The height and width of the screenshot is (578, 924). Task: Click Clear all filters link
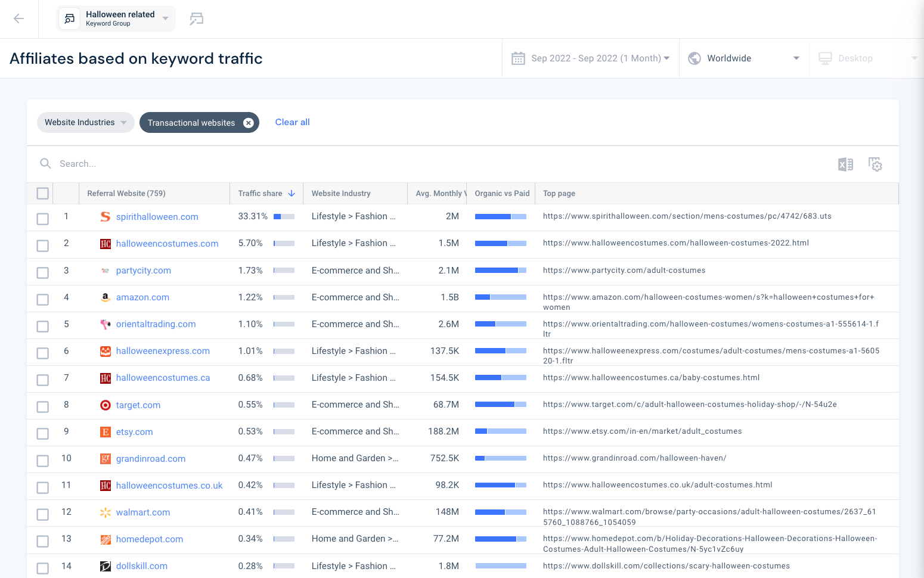[292, 122]
